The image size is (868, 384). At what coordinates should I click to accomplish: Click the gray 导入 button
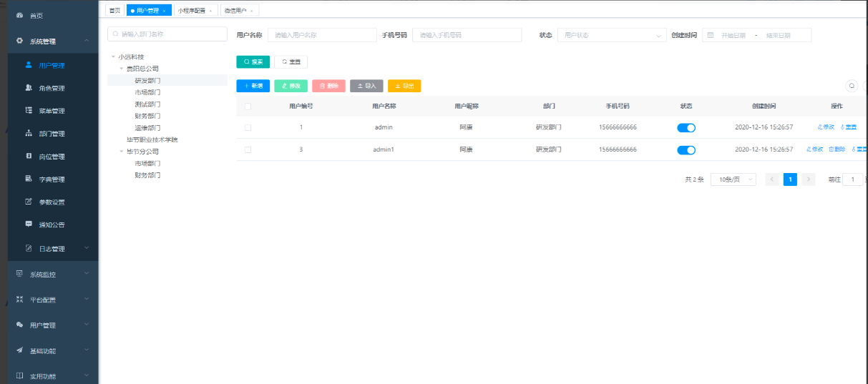[x=366, y=86]
